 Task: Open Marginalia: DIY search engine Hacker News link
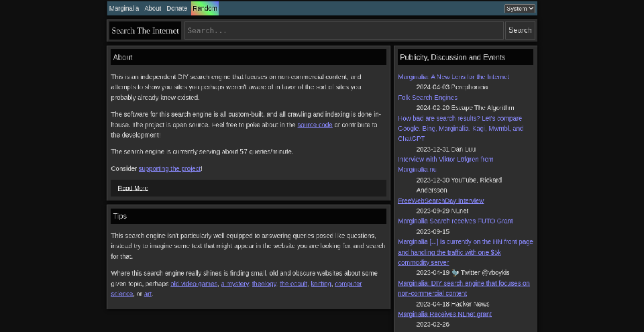(x=464, y=288)
